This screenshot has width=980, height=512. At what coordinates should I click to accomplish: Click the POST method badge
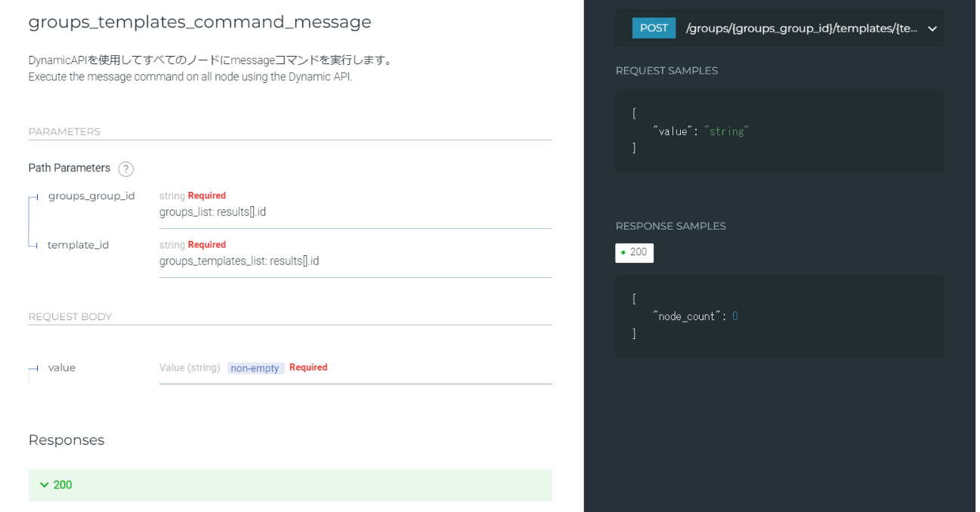coord(654,28)
